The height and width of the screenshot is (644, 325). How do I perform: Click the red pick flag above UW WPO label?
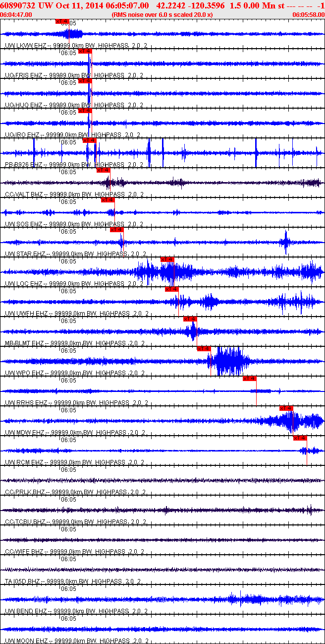[x=204, y=349]
